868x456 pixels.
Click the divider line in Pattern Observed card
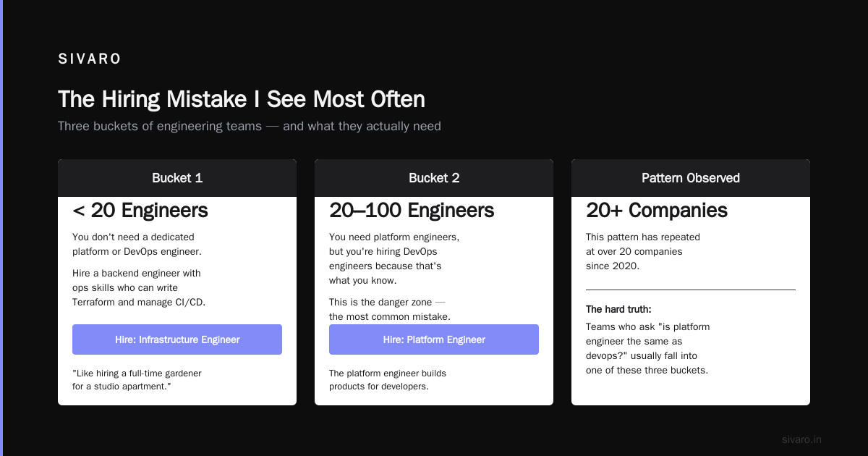(x=691, y=290)
